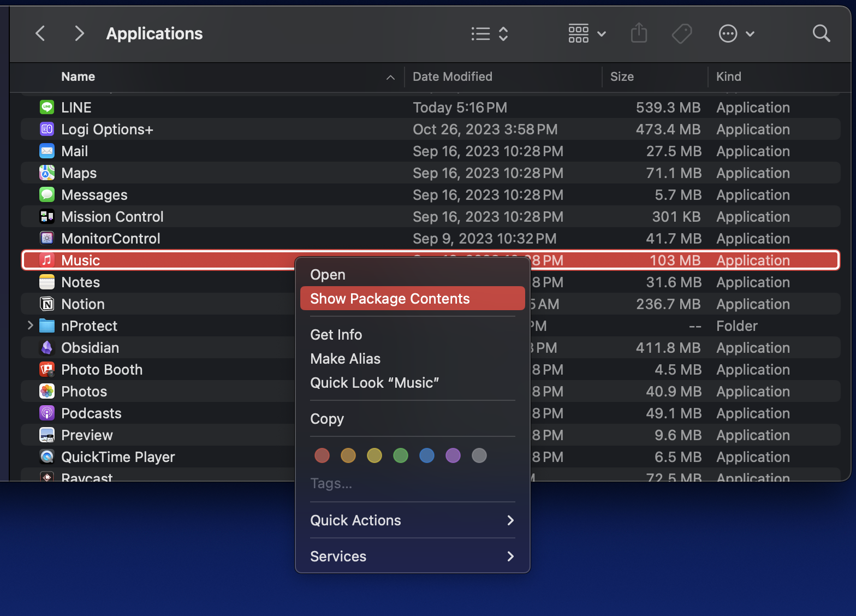Click the QuickTime Player name text
This screenshot has height=616, width=856.
pos(118,457)
